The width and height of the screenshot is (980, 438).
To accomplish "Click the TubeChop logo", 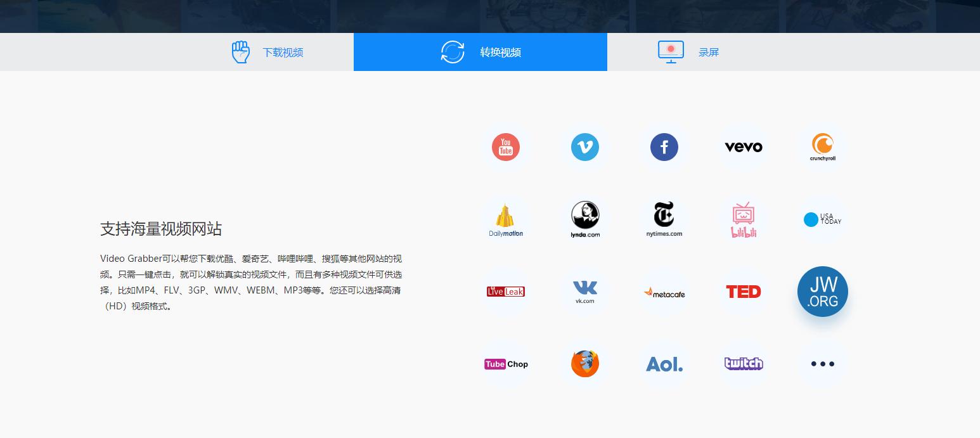I will click(505, 364).
